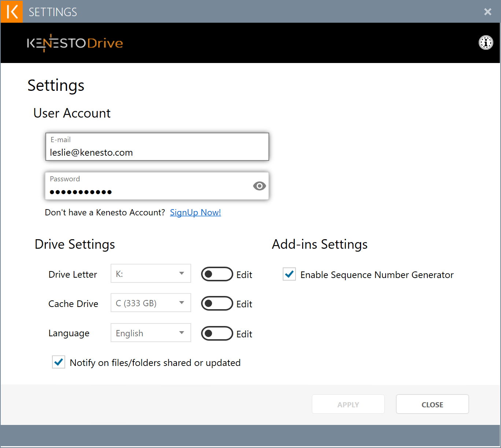Click the Password input field
This screenshot has width=501, height=448.
pos(157,186)
